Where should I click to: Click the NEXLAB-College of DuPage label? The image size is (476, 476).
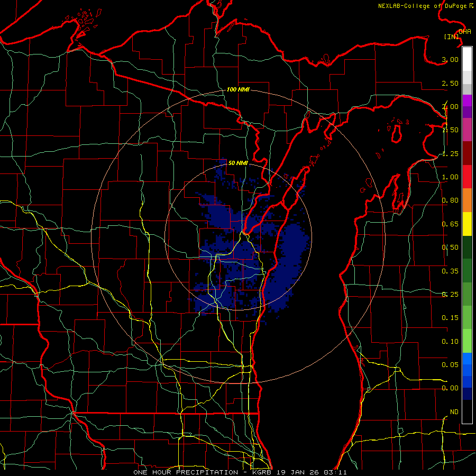pyautogui.click(x=426, y=6)
